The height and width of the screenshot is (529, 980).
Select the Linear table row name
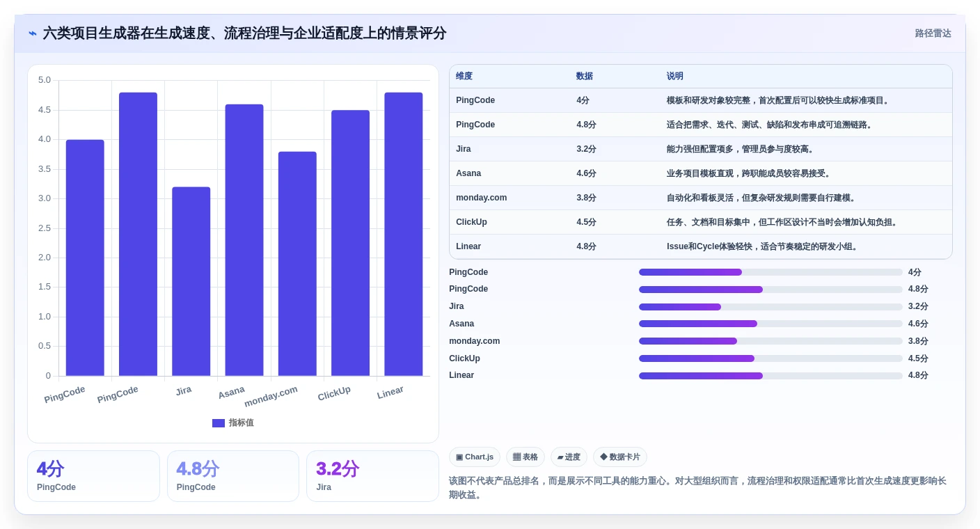click(x=468, y=246)
